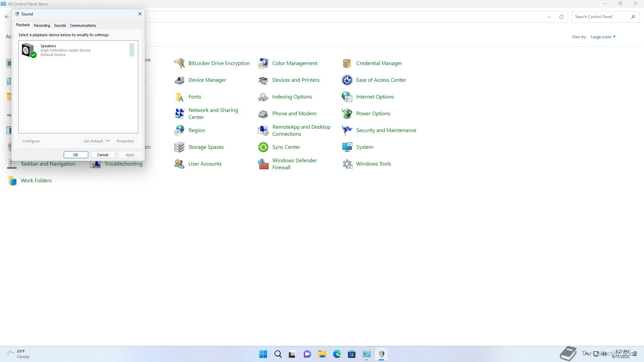
Task: Open the Fonts folder icon
Action: 179,97
